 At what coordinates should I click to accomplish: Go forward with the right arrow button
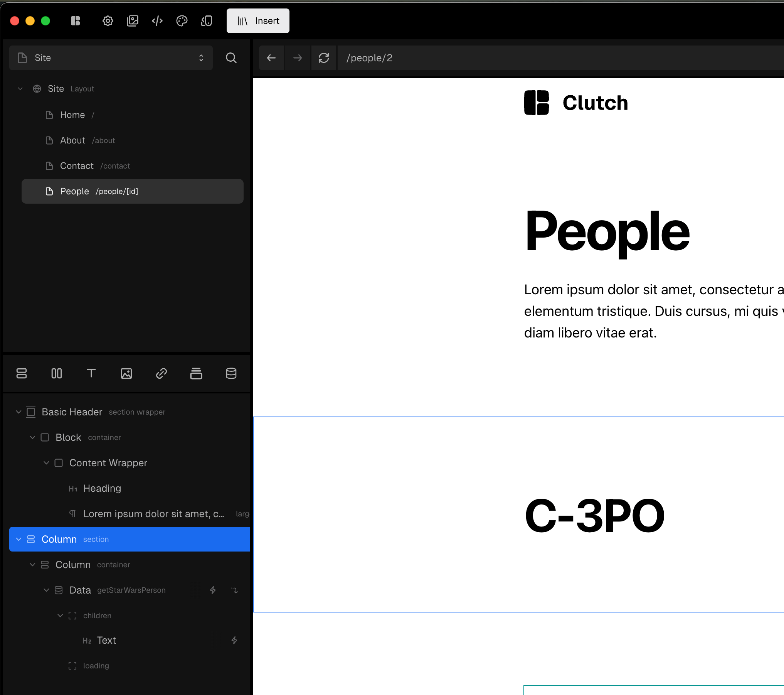click(x=298, y=58)
